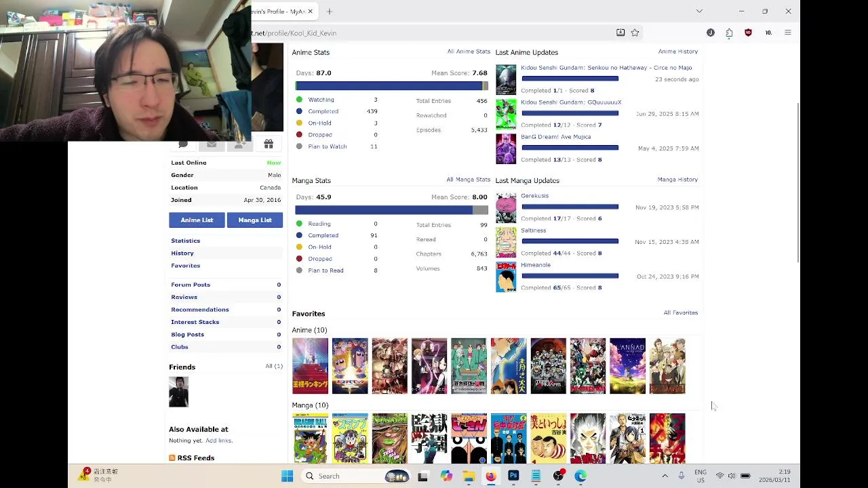
Task: Open BanG Dream! Ave Mujica entry
Action: pyautogui.click(x=556, y=137)
